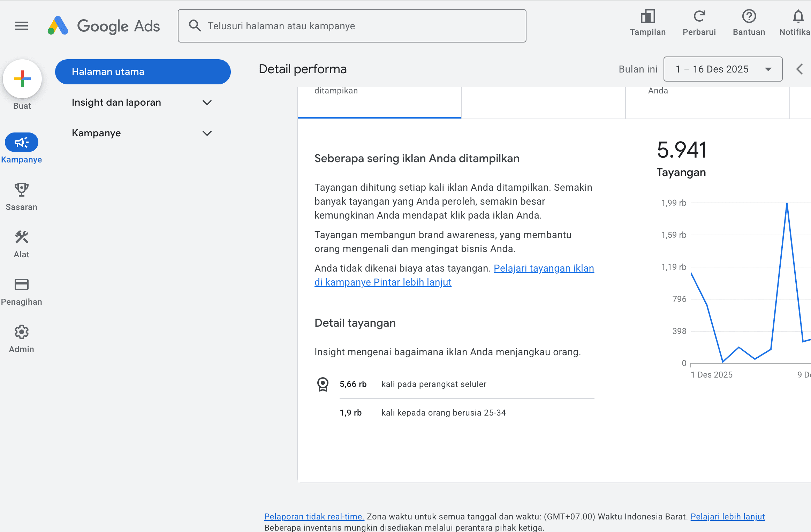Click the Tampilan appearance icon
This screenshot has width=811, height=532.
click(647, 17)
